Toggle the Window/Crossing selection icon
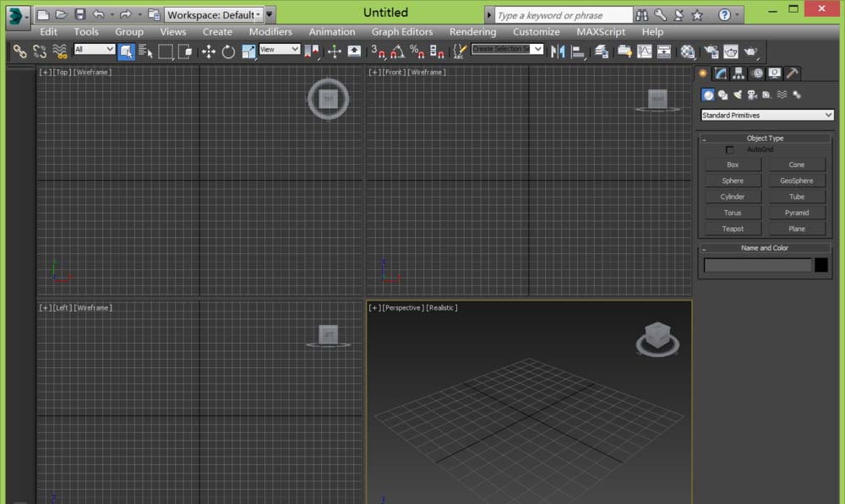This screenshot has height=504, width=845. pyautogui.click(x=185, y=51)
